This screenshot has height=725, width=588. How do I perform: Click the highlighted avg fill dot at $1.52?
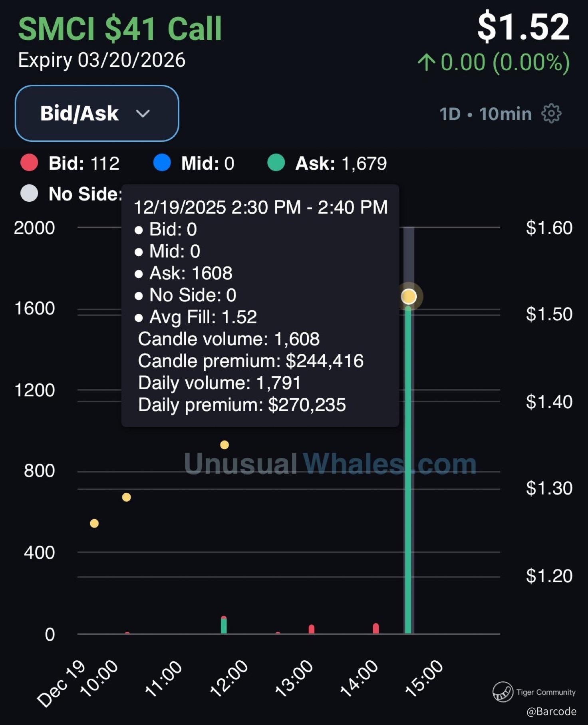[409, 296]
